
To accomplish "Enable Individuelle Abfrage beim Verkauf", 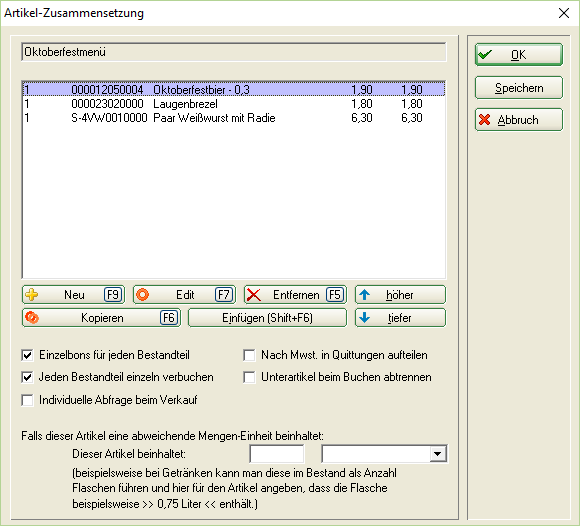I will coord(27,400).
